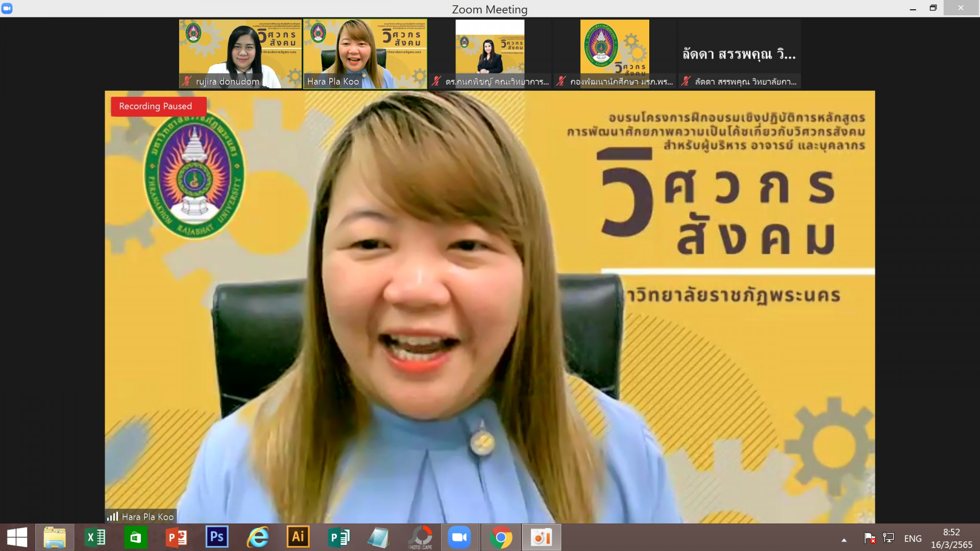Click the Recording Paused indicator
This screenshot has height=551, width=980.
(x=159, y=106)
